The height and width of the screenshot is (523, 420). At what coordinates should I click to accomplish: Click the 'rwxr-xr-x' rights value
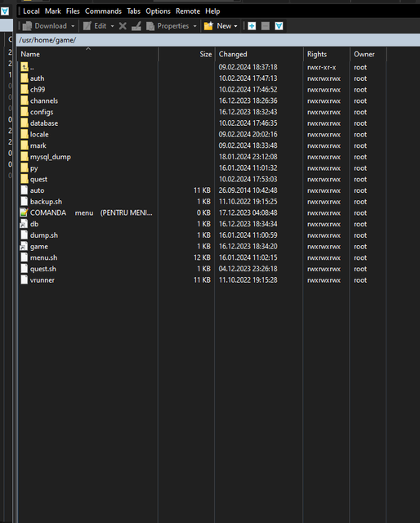(322, 67)
